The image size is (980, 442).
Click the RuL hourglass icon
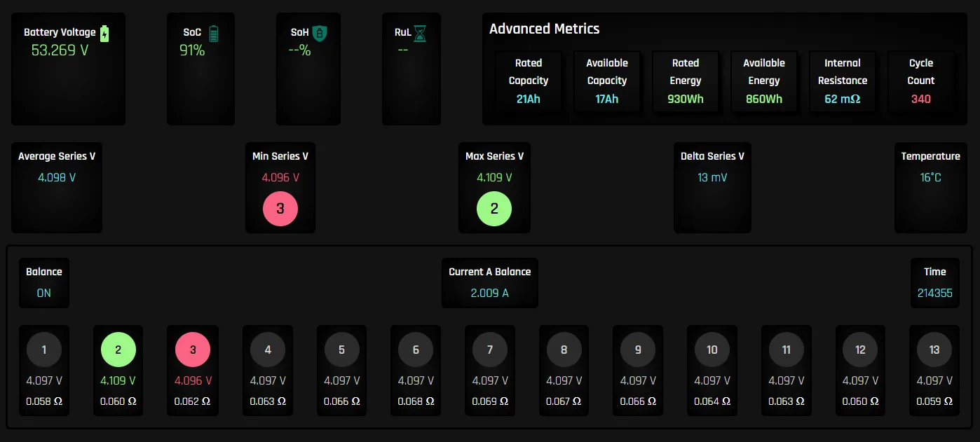click(x=420, y=33)
